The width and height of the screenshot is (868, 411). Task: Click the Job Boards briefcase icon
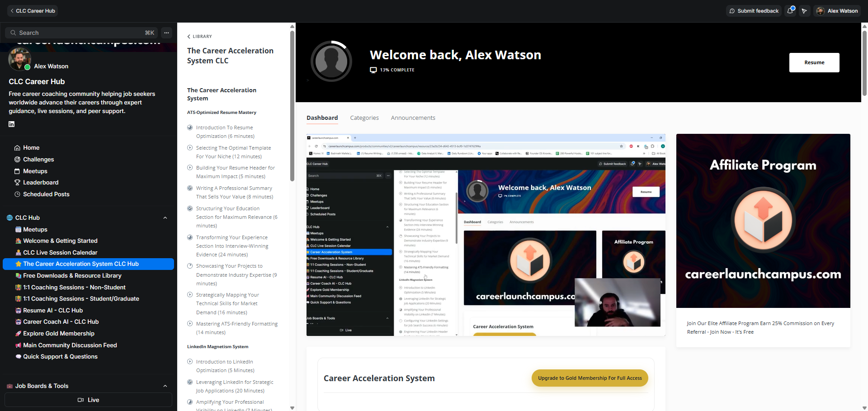click(x=9, y=386)
